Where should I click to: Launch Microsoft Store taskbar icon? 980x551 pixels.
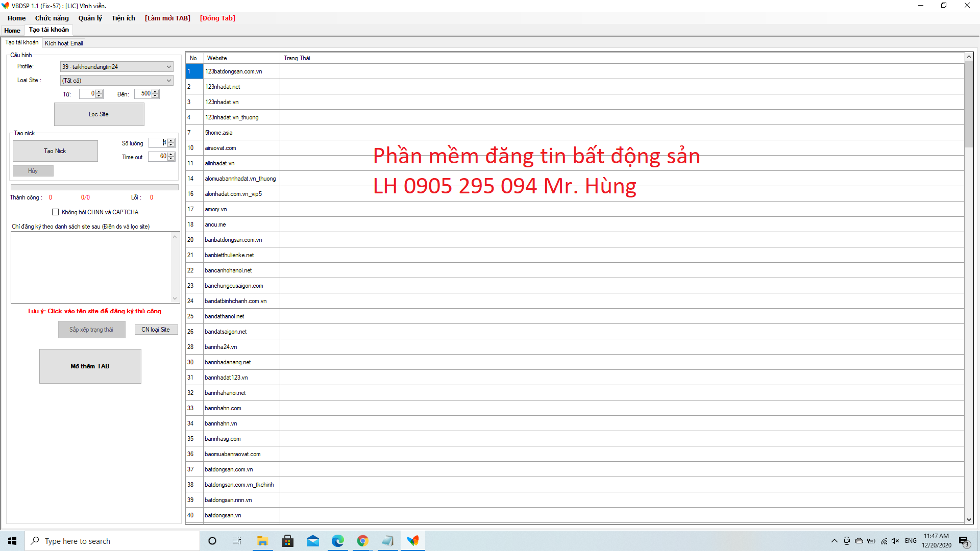(287, 541)
